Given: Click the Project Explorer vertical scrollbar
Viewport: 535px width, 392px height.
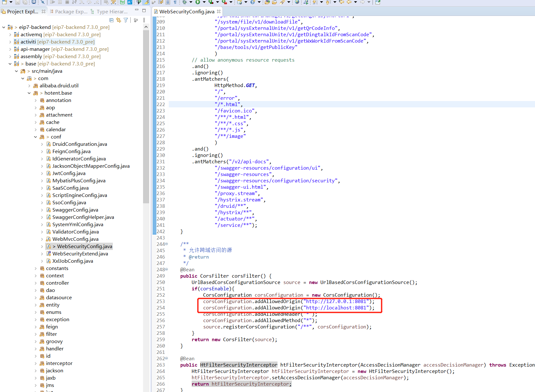Looking at the screenshot, I should [146, 127].
